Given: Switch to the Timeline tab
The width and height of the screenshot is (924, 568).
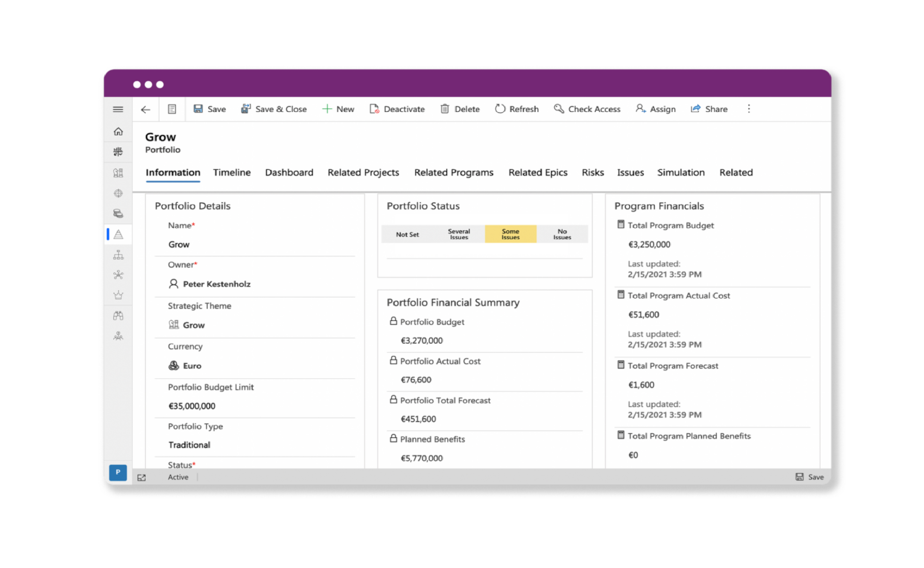Looking at the screenshot, I should tap(232, 172).
